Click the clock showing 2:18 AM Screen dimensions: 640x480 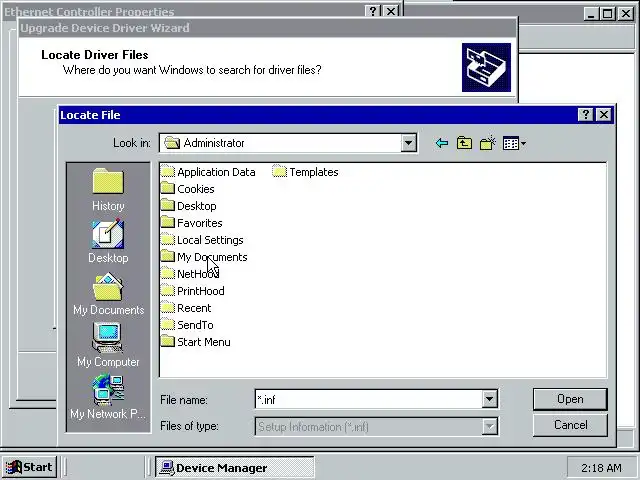click(601, 467)
